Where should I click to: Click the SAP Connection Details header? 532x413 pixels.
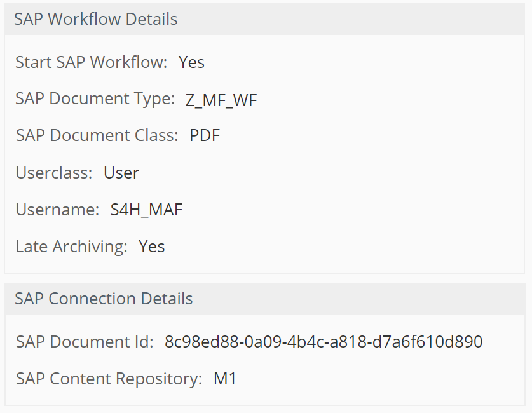click(103, 299)
